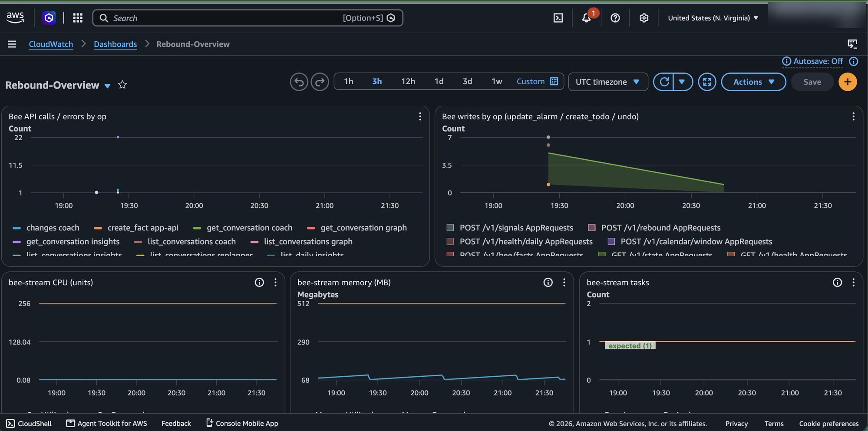Select the 1d time range
This screenshot has width=868, height=431.
point(439,81)
